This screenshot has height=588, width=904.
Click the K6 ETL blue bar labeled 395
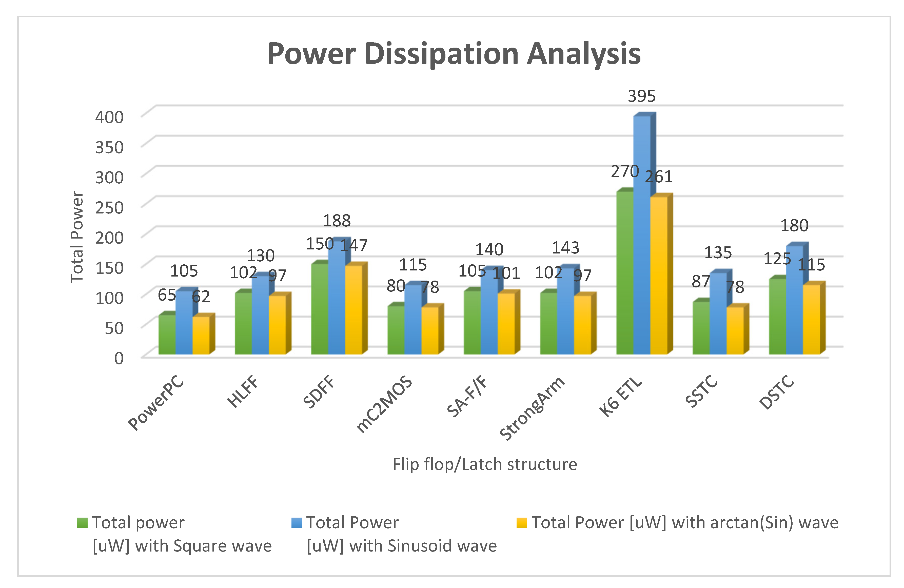point(642,236)
